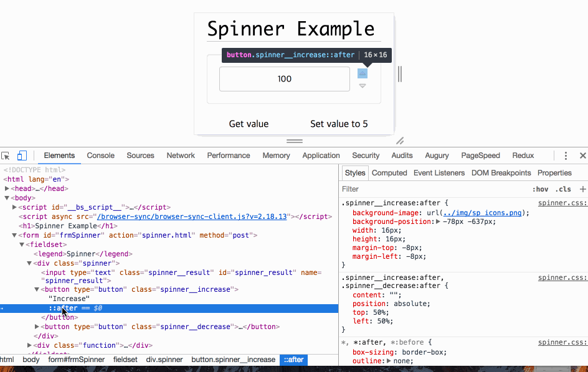Switch to the Audits tab
The width and height of the screenshot is (588, 372).
pyautogui.click(x=402, y=156)
